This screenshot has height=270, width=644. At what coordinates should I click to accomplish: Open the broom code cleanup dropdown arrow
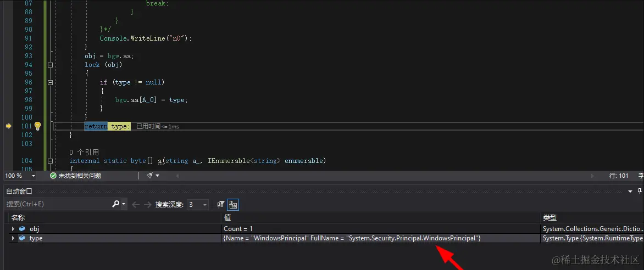coord(157,176)
